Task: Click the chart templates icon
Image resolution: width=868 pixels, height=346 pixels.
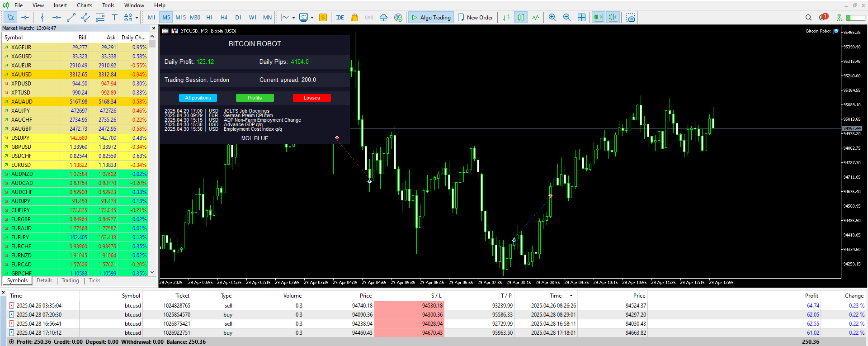Action: (x=304, y=18)
